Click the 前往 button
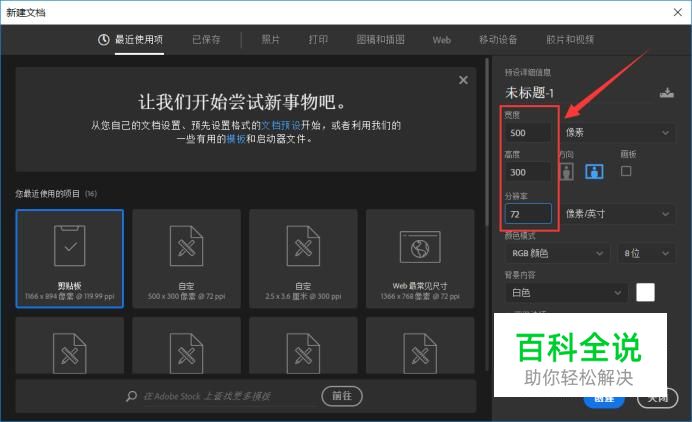The width and height of the screenshot is (692, 422). point(342,396)
